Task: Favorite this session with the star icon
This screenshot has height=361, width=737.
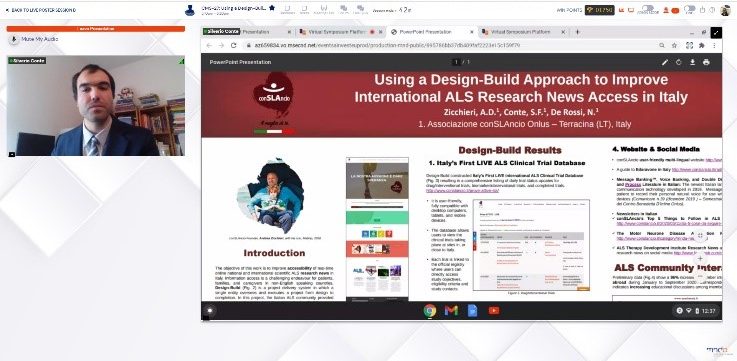Action: [x=272, y=8]
